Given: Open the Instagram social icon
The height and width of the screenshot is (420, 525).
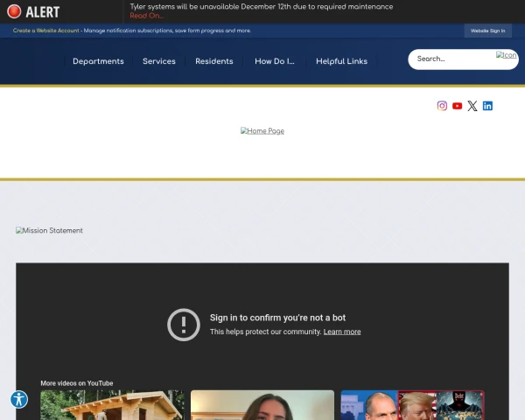Looking at the screenshot, I should 442,106.
